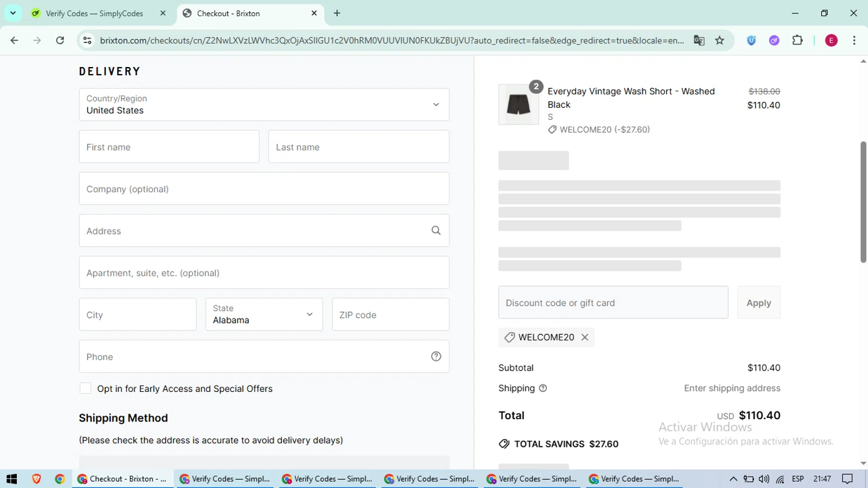Go back to the previous page
Viewport: 868px width, 488px height.
[x=14, y=41]
